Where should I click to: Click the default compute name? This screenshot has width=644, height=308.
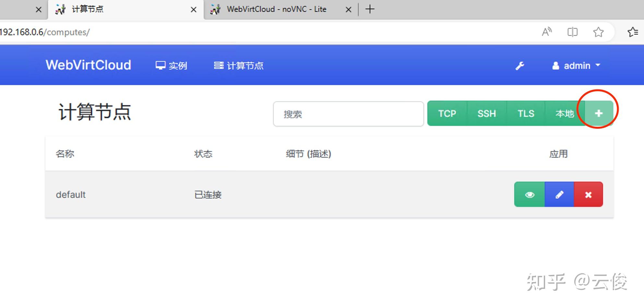coord(71,195)
